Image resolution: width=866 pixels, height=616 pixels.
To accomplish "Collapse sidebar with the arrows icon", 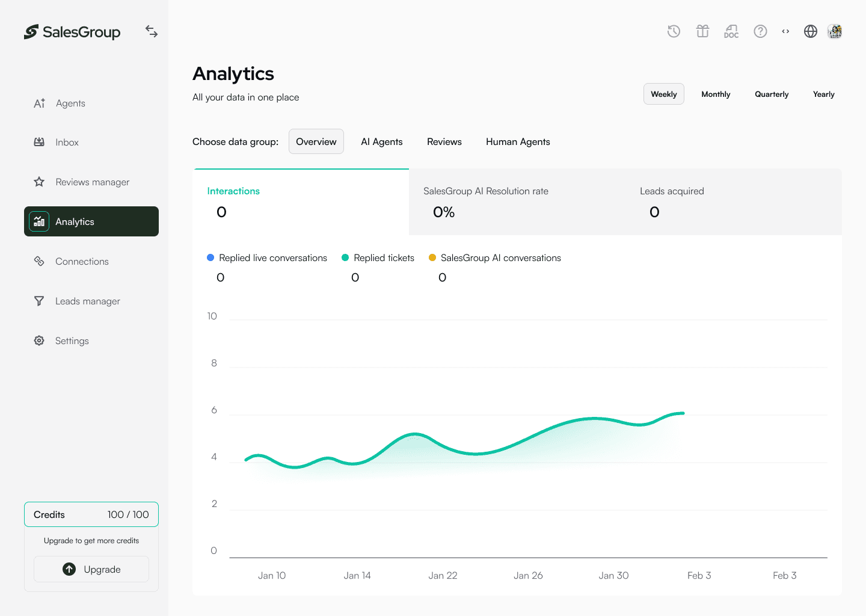I will [152, 31].
